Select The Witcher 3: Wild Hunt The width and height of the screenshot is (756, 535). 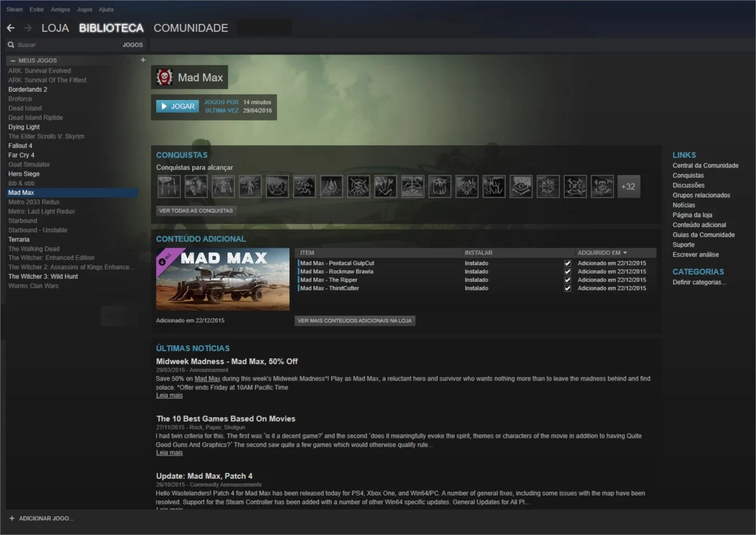pos(43,277)
